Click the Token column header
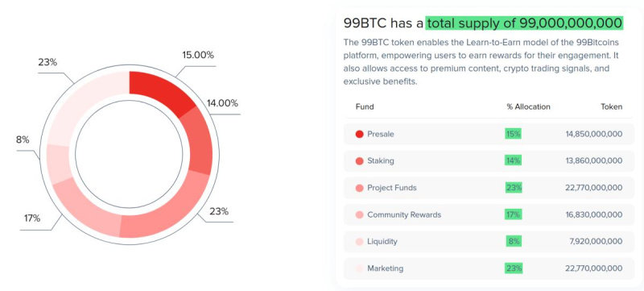 (612, 107)
